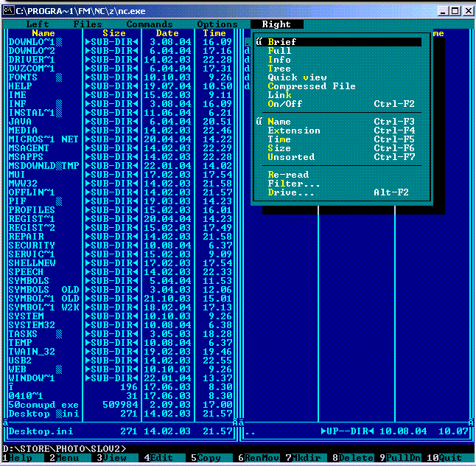
Task: Sort panel by Size
Action: click(x=338, y=148)
